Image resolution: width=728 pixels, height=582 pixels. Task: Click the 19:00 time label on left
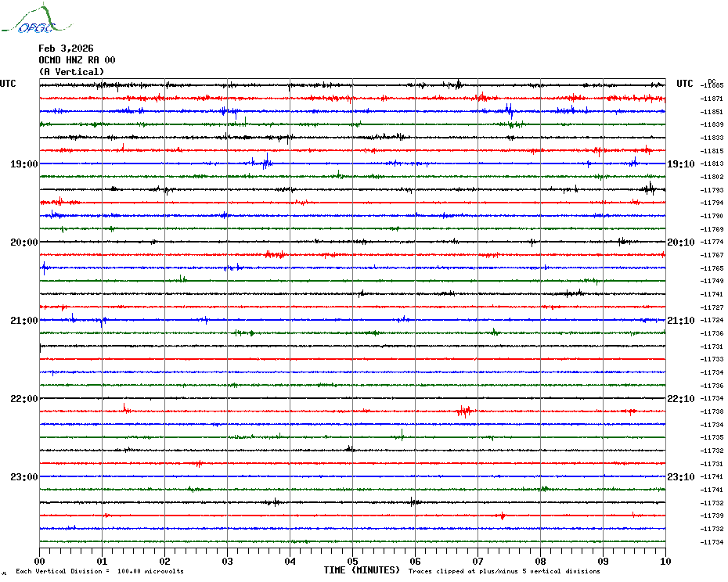pyautogui.click(x=23, y=164)
